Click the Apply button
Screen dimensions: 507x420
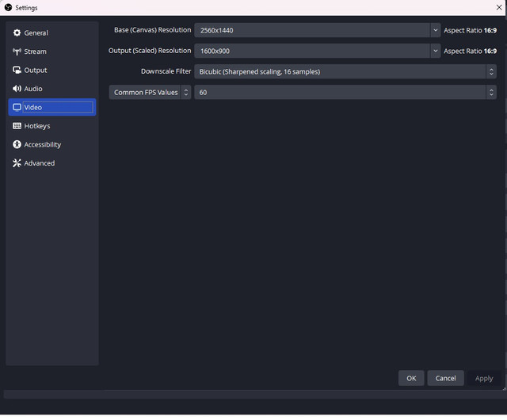(484, 378)
